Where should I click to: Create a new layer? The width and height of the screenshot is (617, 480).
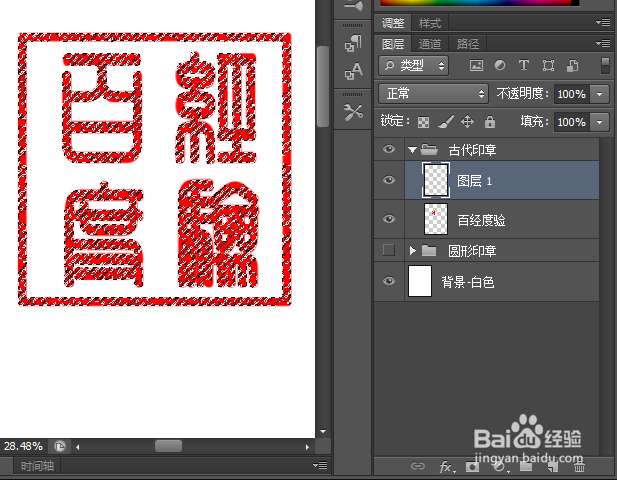pyautogui.click(x=553, y=467)
